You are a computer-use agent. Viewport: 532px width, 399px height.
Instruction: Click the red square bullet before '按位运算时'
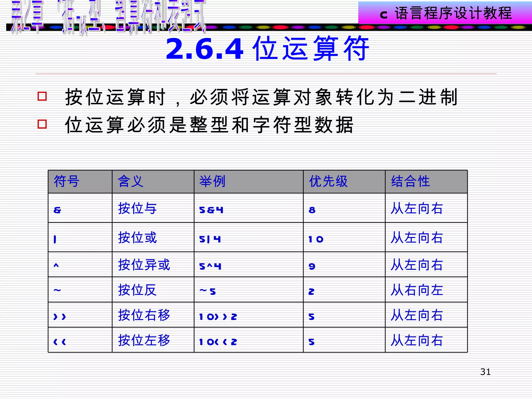point(42,96)
